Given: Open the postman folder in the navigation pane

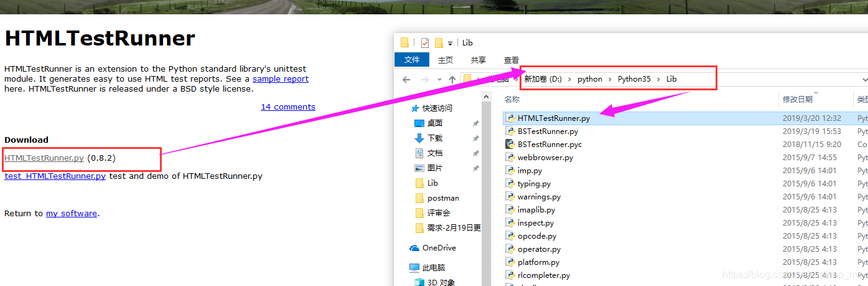Looking at the screenshot, I should pos(444,198).
